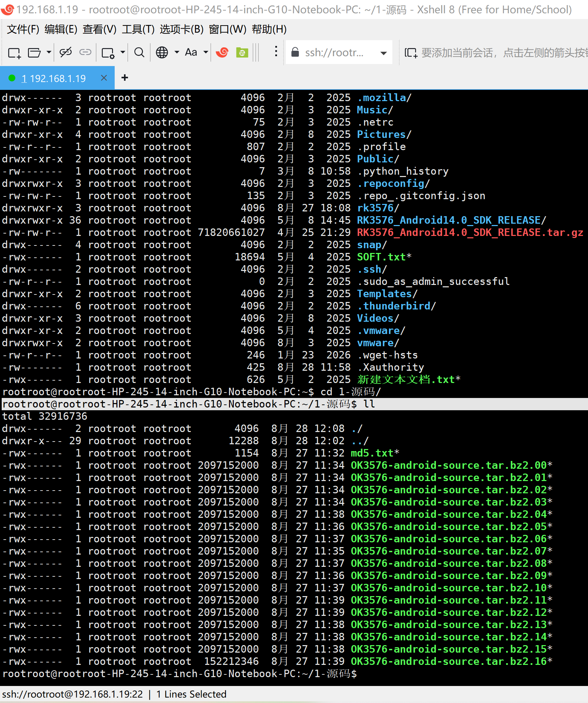This screenshot has width=588, height=703.
Task: Click the .mozilla/ directory entry
Action: click(x=384, y=98)
